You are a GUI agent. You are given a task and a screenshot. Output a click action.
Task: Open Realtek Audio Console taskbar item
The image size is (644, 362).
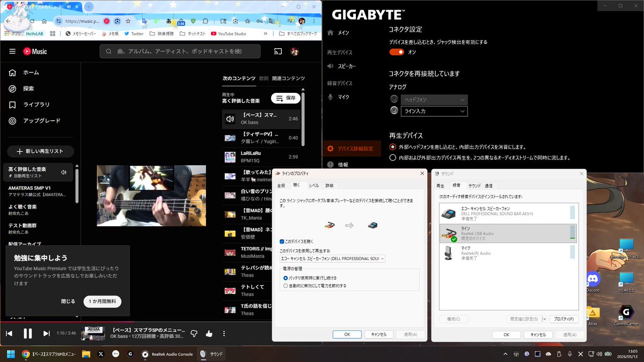click(167, 354)
